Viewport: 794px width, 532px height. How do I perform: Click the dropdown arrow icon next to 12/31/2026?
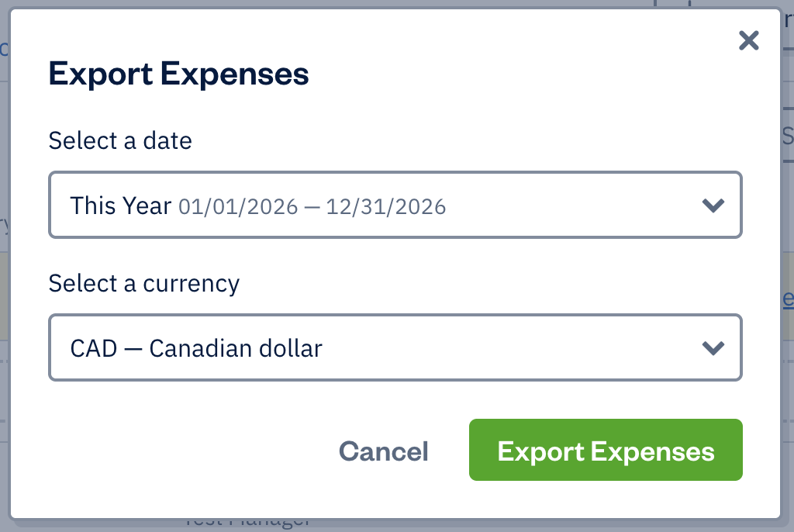coord(712,205)
